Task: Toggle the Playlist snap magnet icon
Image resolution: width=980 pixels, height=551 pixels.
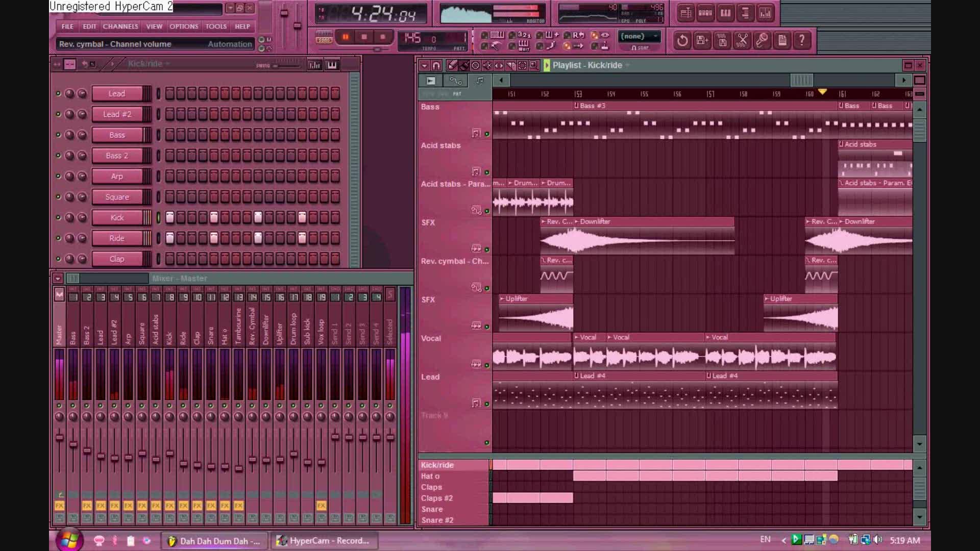Action: click(436, 65)
